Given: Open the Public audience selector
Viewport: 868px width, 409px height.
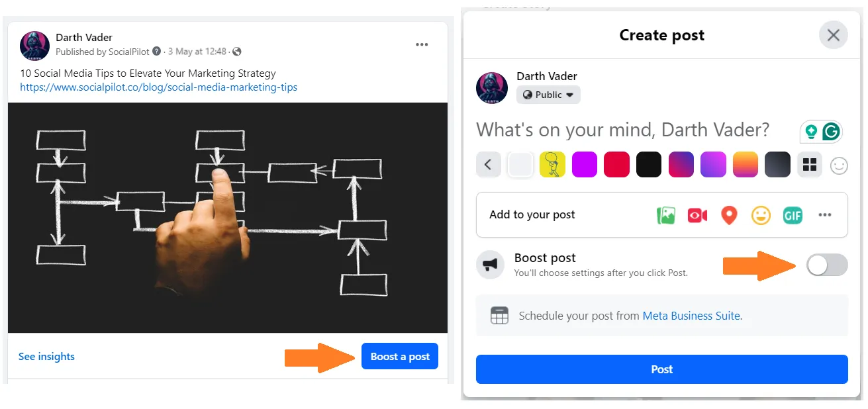Looking at the screenshot, I should click(x=548, y=95).
